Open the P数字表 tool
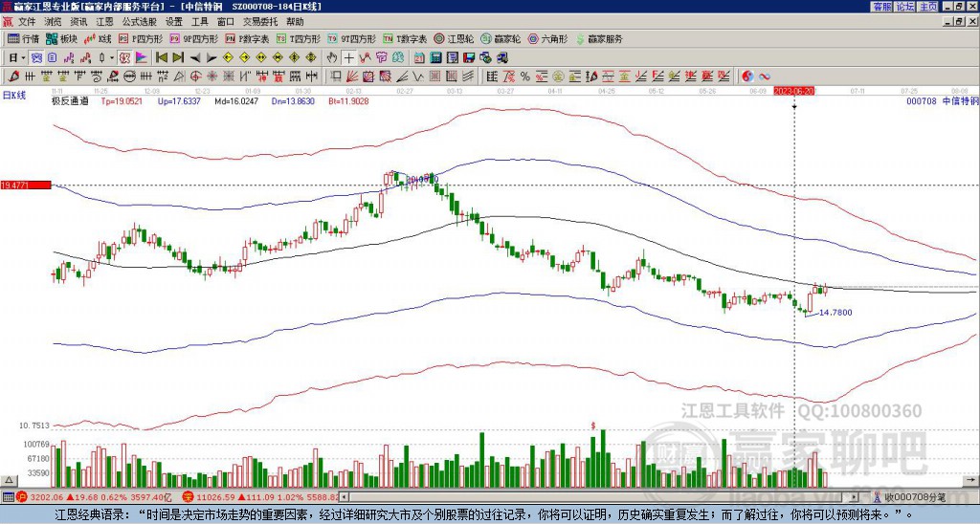980x524 pixels. (x=247, y=38)
